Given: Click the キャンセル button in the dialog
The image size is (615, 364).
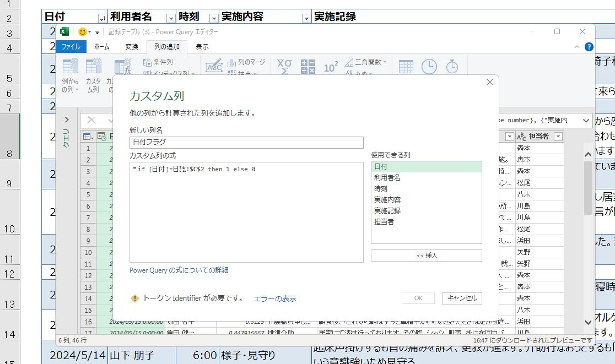Looking at the screenshot, I should [x=462, y=298].
